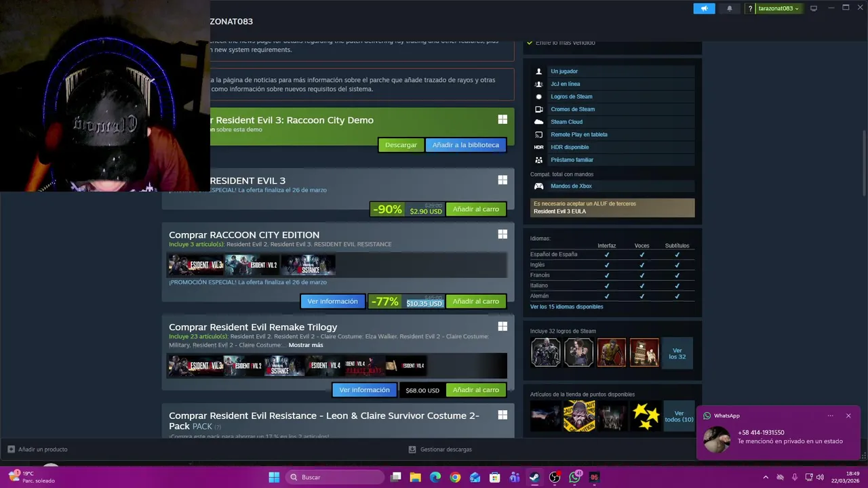Image resolution: width=868 pixels, height=488 pixels.
Task: Click the Préstamo familiar icon
Action: (538, 160)
